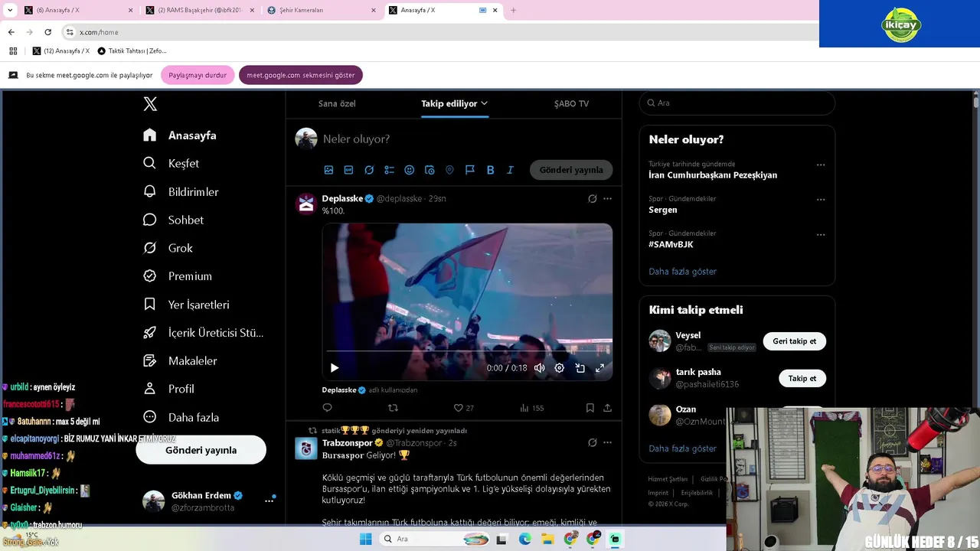The image size is (980, 551).
Task: Open File Explorer from the taskbar
Action: pos(547,539)
